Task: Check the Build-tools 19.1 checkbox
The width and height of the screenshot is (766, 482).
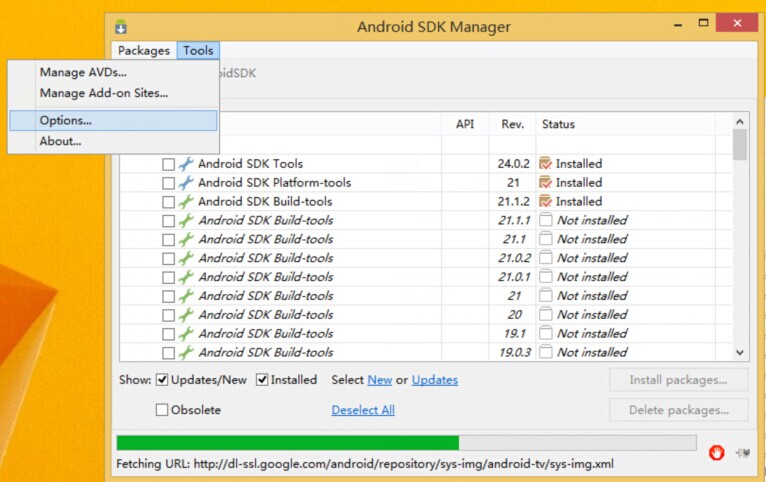Action: pos(169,334)
